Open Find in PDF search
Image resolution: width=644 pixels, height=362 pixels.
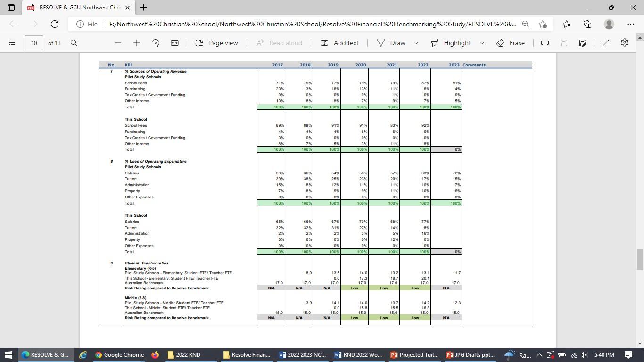click(74, 43)
